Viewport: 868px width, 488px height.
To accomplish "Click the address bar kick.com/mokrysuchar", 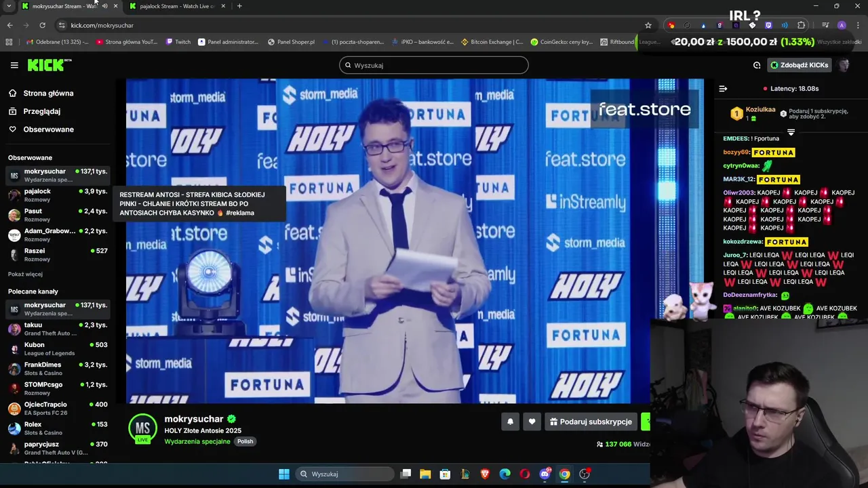I will pyautogui.click(x=102, y=25).
